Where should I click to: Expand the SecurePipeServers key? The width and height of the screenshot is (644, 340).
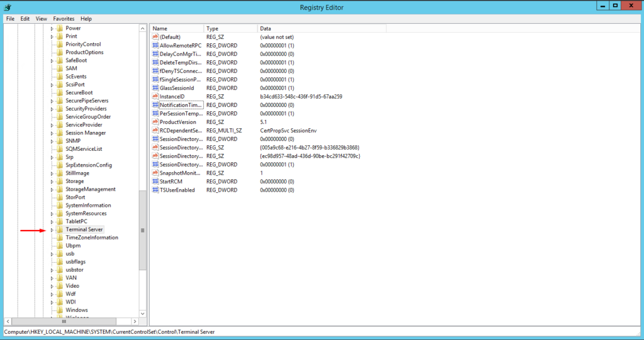(x=52, y=101)
